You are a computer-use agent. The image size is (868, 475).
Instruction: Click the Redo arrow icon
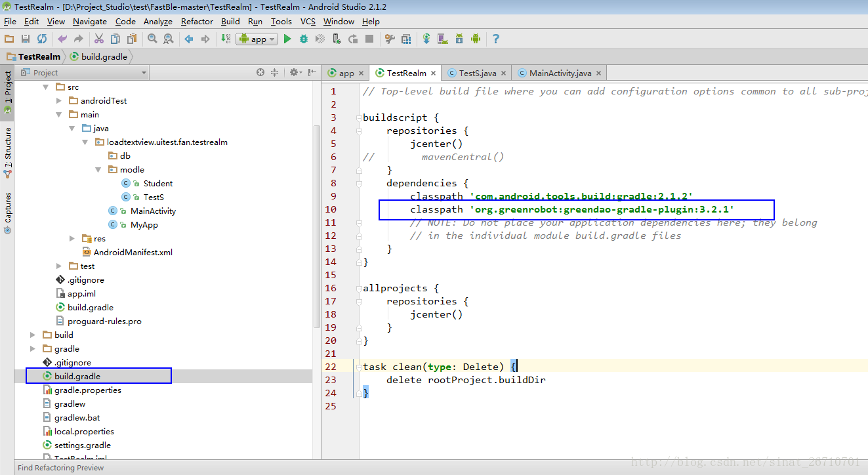(79, 39)
